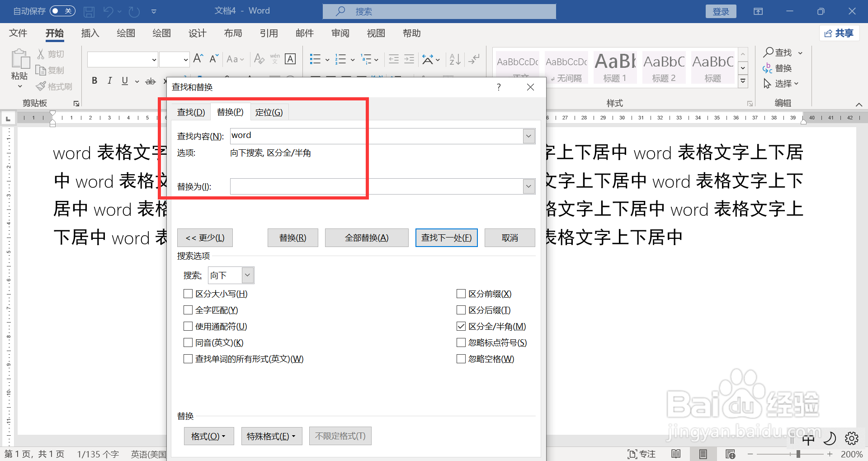Click the Paste clipboard icon

pyautogui.click(x=20, y=59)
